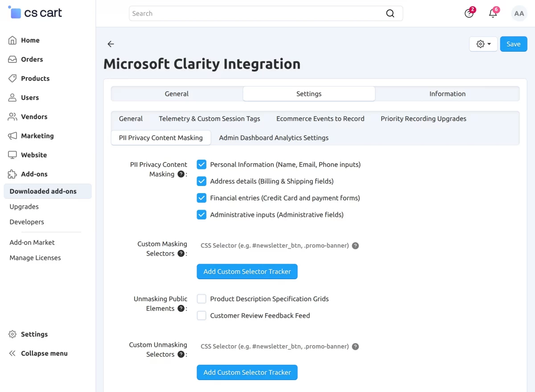This screenshot has height=392, width=535.
Task: Uncheck Administrative inputs masking checkbox
Action: pos(202,215)
